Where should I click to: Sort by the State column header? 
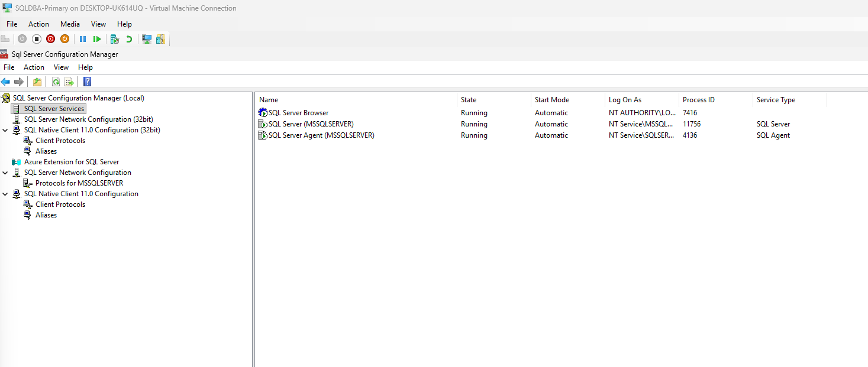coord(494,100)
